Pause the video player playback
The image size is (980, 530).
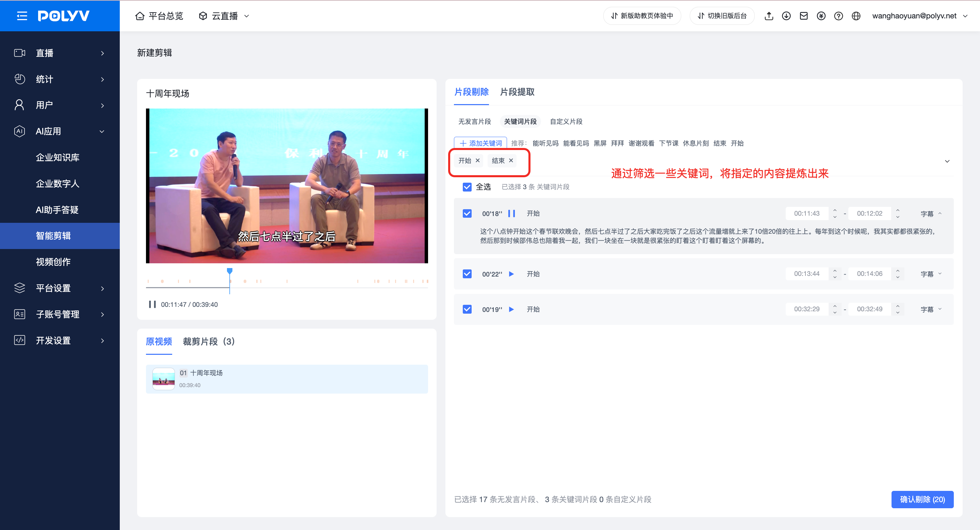point(152,304)
